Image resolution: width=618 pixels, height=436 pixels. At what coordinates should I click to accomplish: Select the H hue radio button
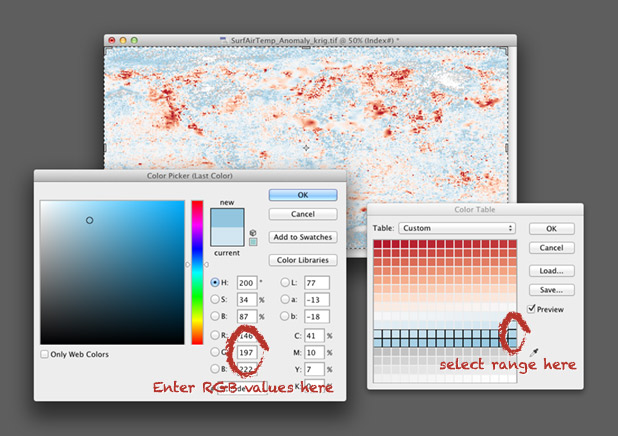(x=215, y=282)
